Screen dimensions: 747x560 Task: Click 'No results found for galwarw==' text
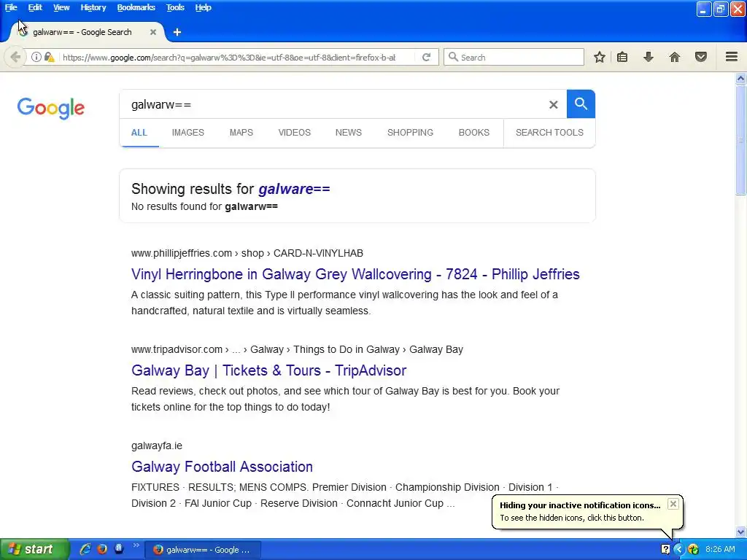pos(204,206)
